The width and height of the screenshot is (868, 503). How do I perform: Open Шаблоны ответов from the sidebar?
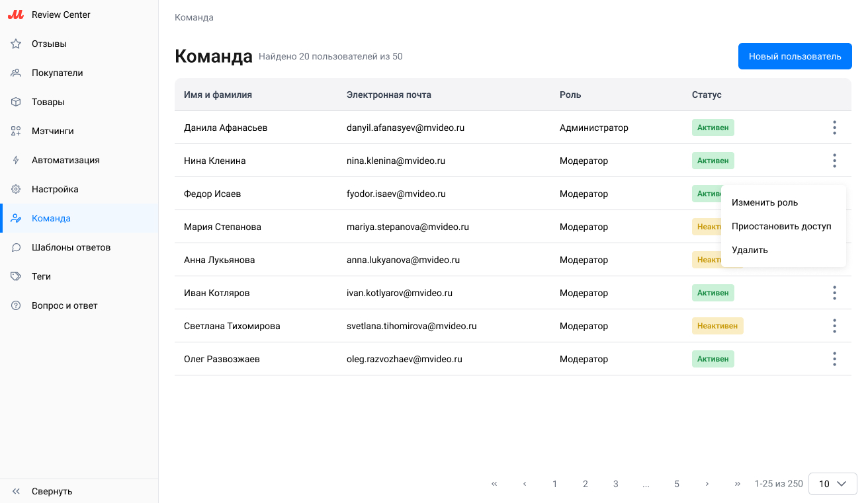click(x=79, y=247)
